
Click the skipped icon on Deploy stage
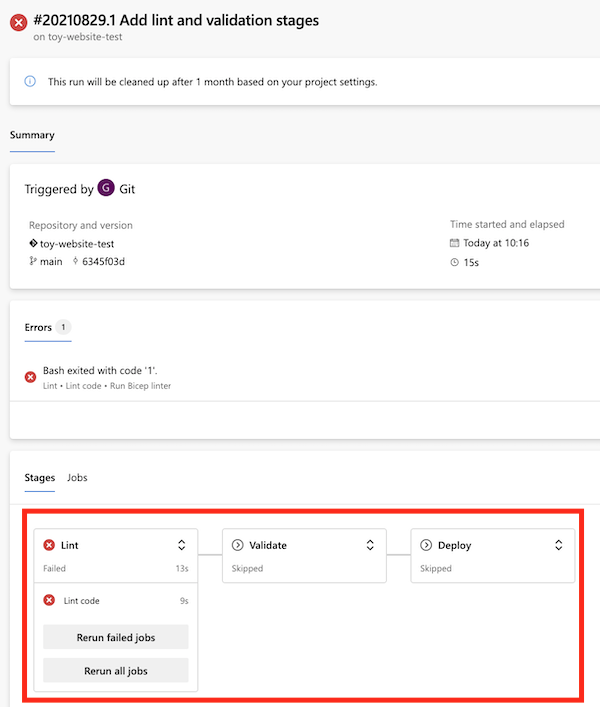426,545
